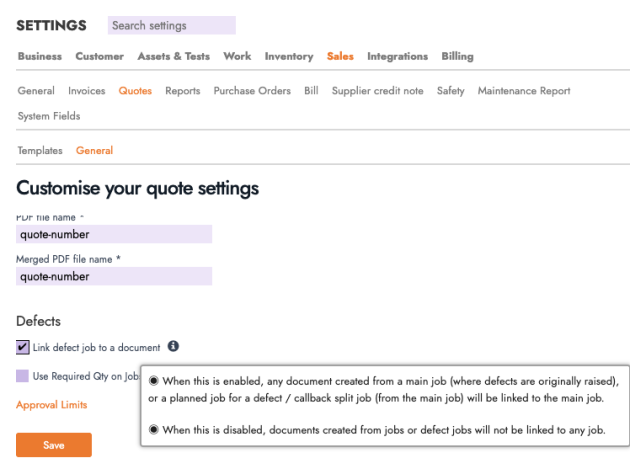Open the Maintenance Report sub-tab
This screenshot has width=630, height=474.
tap(524, 91)
